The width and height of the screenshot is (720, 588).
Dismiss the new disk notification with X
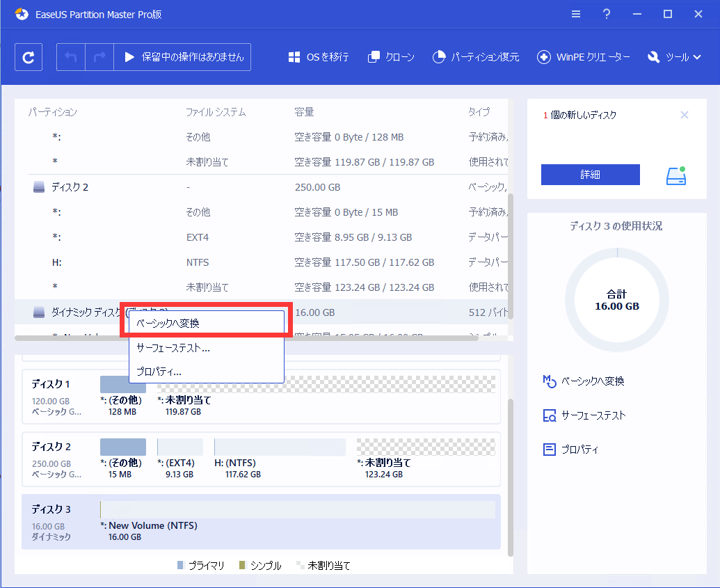685,115
